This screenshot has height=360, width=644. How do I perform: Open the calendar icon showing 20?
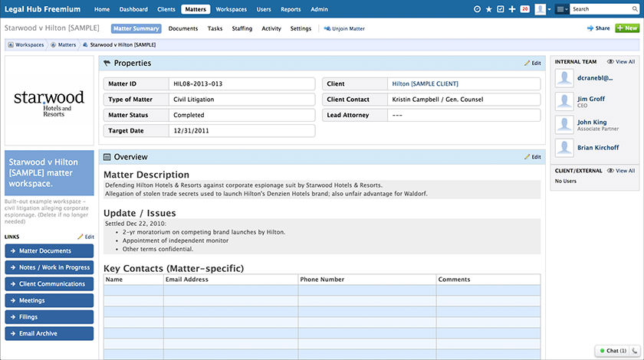524,9
